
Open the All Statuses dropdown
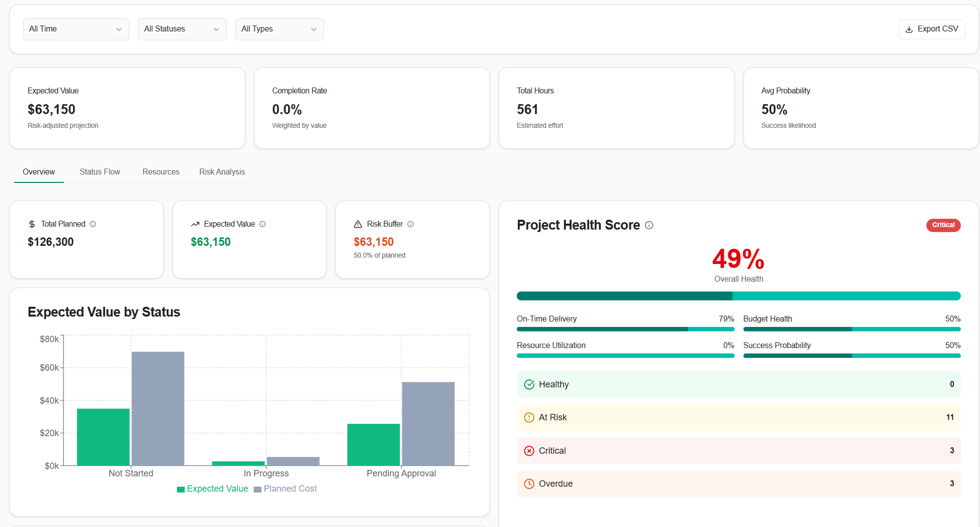point(182,29)
